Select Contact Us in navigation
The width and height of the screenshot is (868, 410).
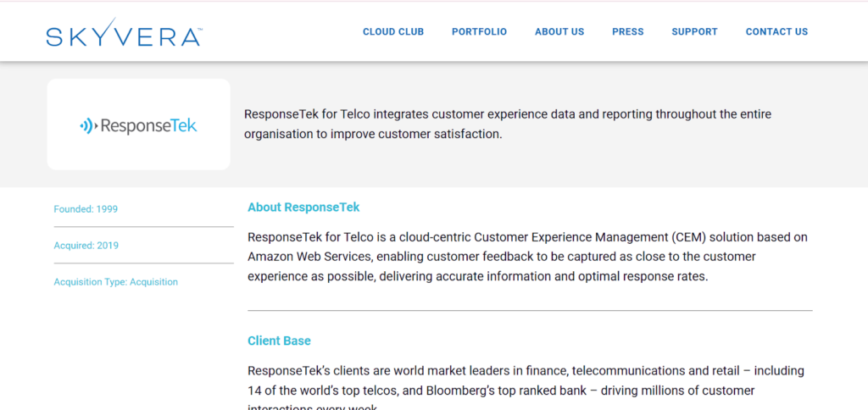776,31
